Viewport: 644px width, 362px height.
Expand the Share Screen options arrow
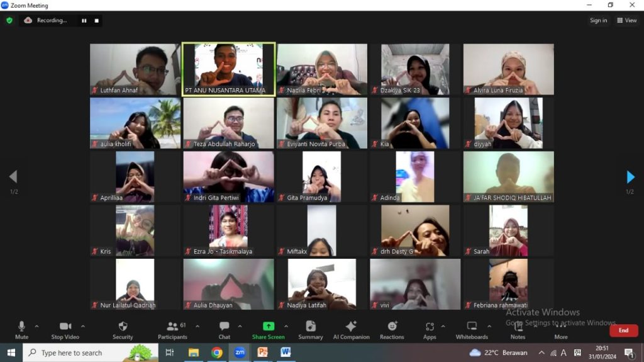pyautogui.click(x=286, y=326)
